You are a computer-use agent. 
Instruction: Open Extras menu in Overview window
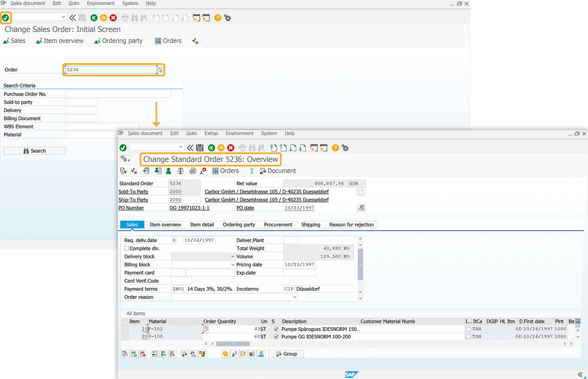[211, 133]
